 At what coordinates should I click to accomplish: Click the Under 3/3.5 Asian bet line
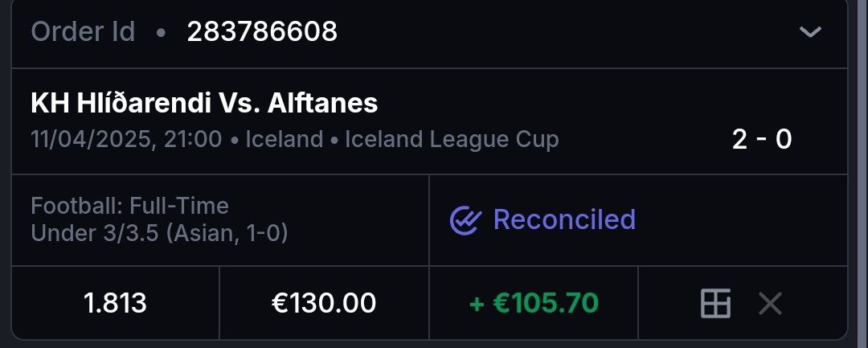coord(159,233)
